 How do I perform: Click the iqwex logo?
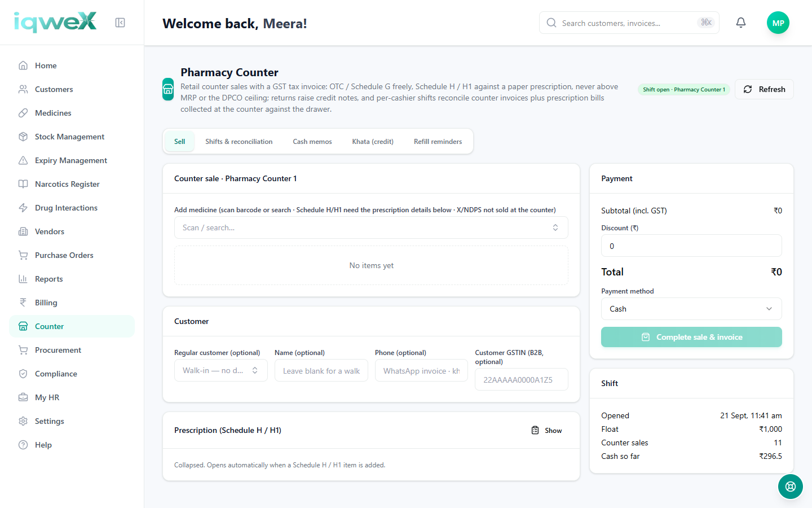click(55, 22)
